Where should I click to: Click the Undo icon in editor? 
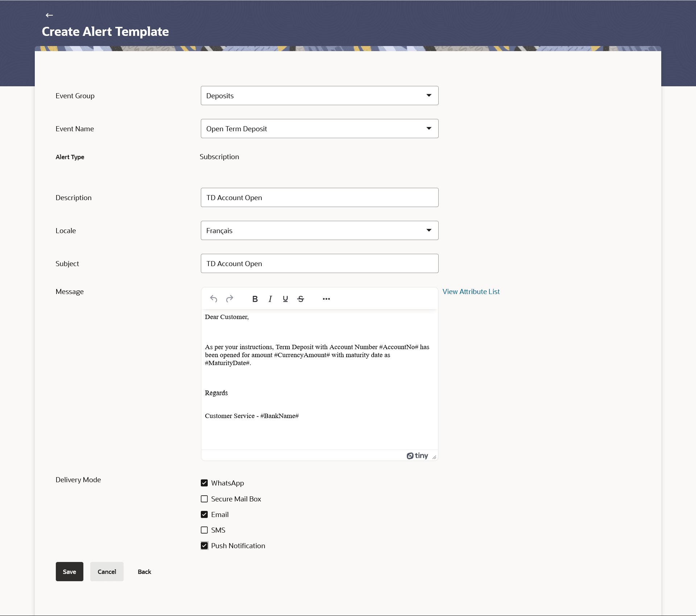[x=214, y=299]
